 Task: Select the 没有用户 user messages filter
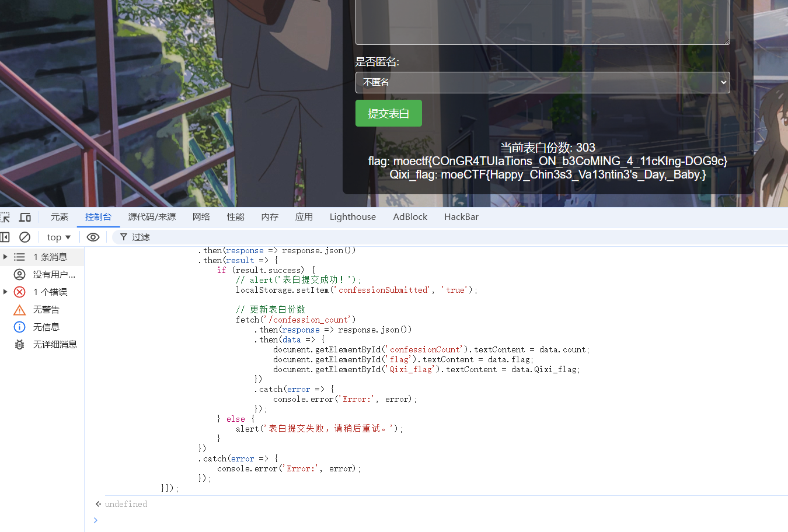click(x=54, y=274)
